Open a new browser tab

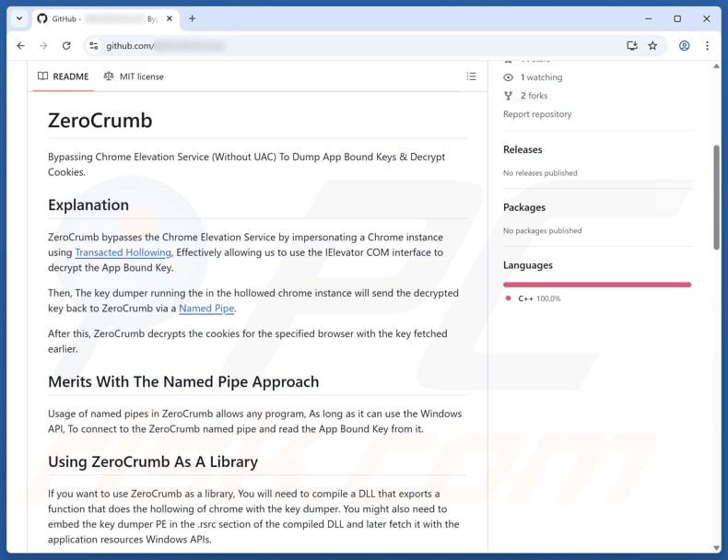[193, 18]
